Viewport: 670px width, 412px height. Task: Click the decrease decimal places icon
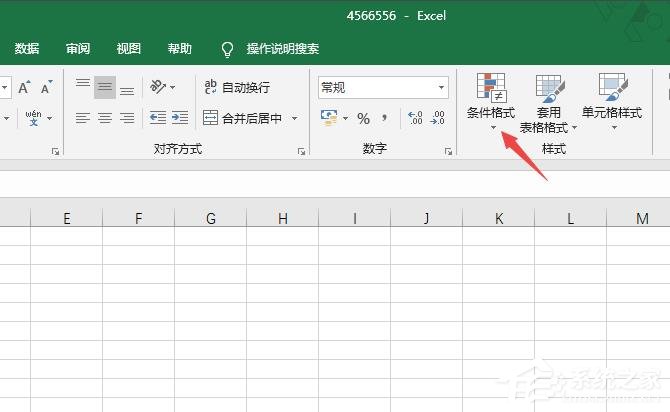point(438,118)
